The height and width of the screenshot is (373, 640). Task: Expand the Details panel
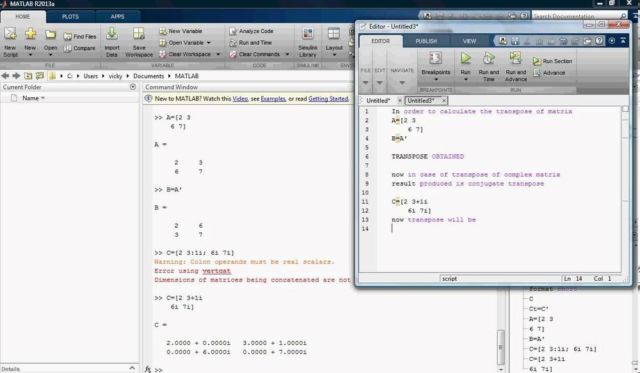pos(132,368)
